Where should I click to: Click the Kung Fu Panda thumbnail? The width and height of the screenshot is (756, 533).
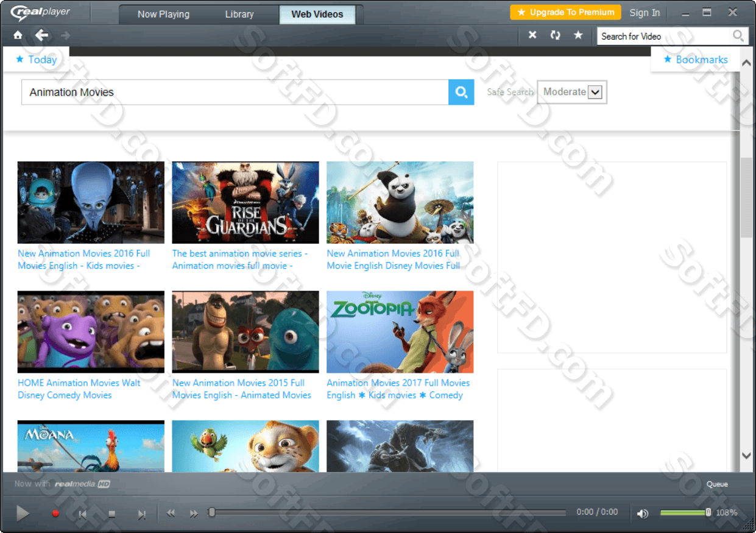(400, 202)
